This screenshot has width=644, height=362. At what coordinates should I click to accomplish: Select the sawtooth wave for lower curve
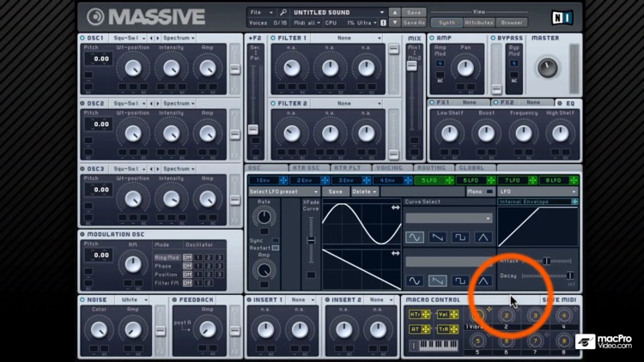pyautogui.click(x=437, y=281)
